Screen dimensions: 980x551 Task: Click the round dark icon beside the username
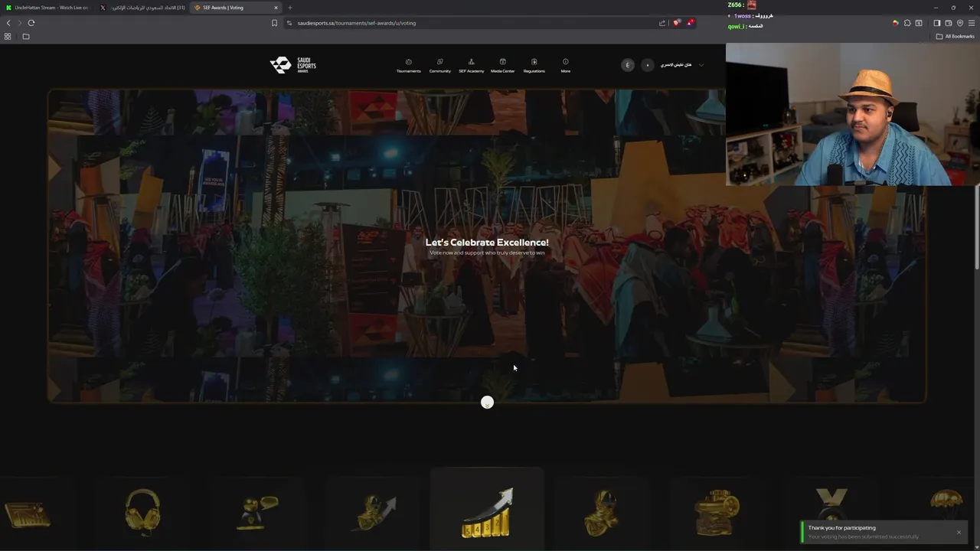[647, 65]
